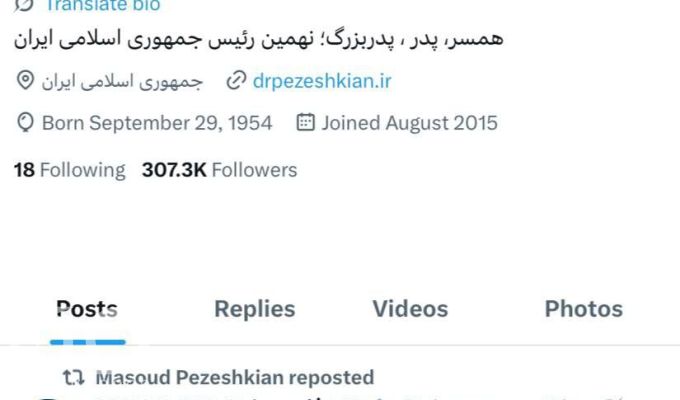This screenshot has height=400, width=680.
Task: Click the repost arrows icon
Action: pos(74,377)
